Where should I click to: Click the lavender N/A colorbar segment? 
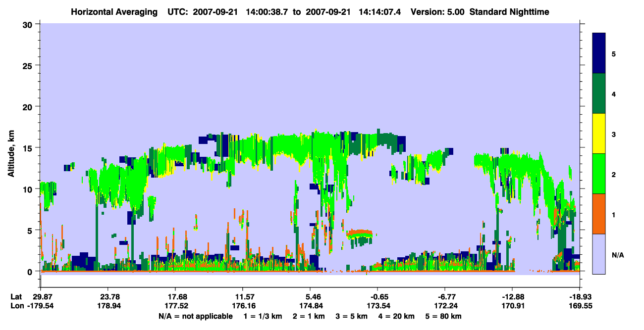(x=599, y=254)
